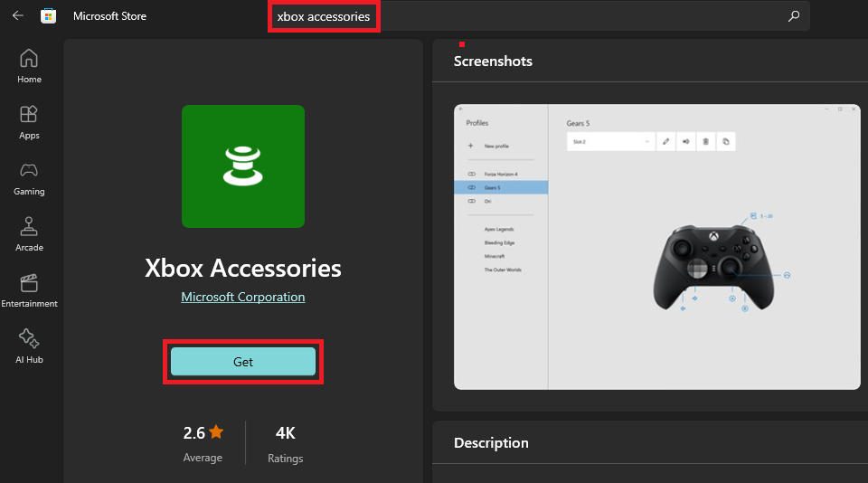The width and height of the screenshot is (868, 483).
Task: Click the green Xbox Accessories app icon
Action: 243,166
